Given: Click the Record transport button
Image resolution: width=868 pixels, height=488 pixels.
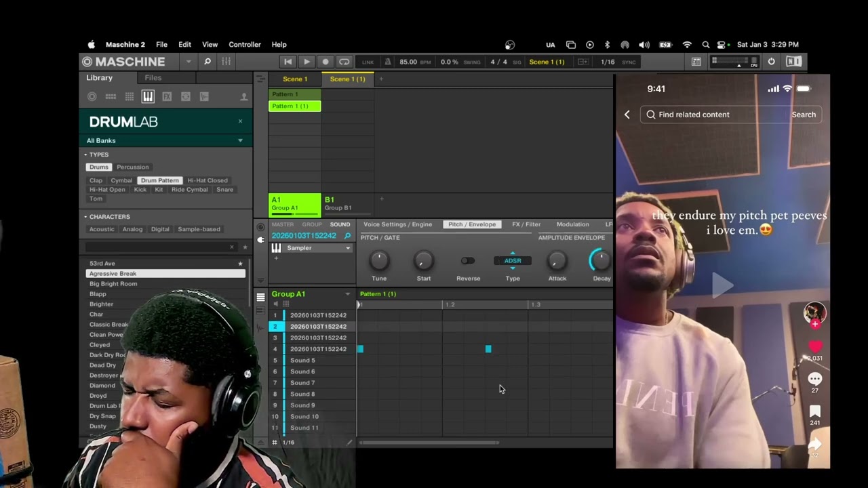Looking at the screenshot, I should (325, 62).
